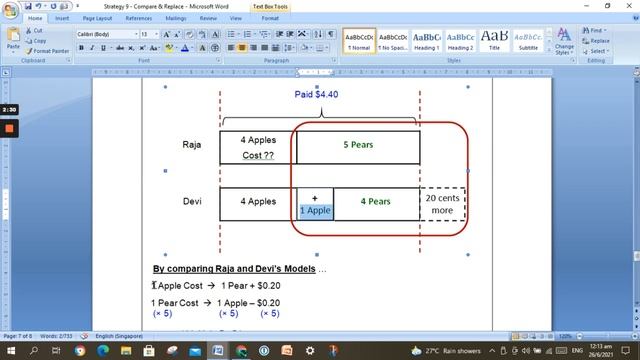
Task: Open the Font dialog launcher
Action: 218,60
